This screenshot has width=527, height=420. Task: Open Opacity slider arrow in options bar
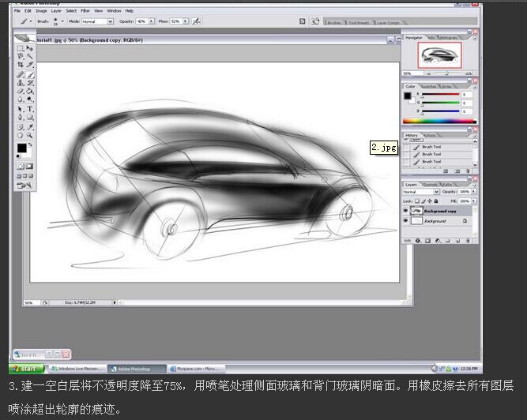(152, 21)
